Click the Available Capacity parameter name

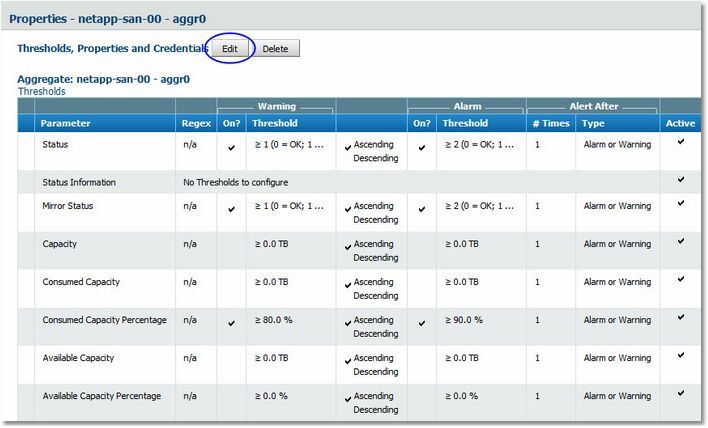[x=78, y=358]
